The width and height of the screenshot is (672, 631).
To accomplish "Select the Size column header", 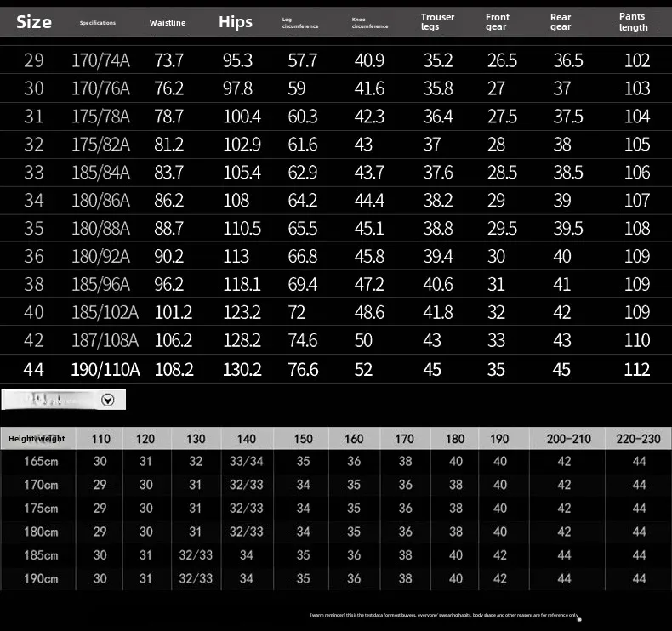I will tap(34, 22).
